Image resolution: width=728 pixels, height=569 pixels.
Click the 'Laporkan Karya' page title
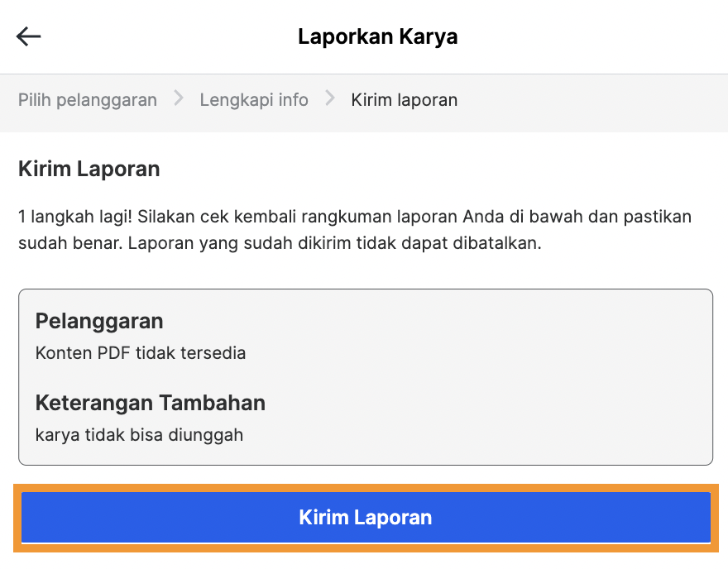tap(377, 36)
